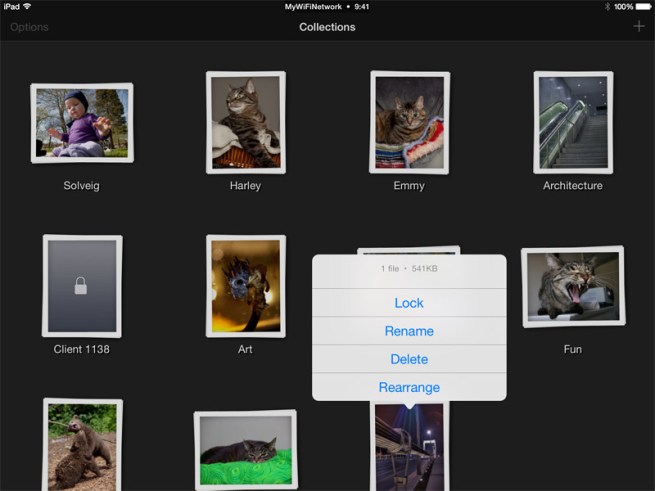Select Lock in the popup menu
This screenshot has height=491, width=655.
(409, 303)
